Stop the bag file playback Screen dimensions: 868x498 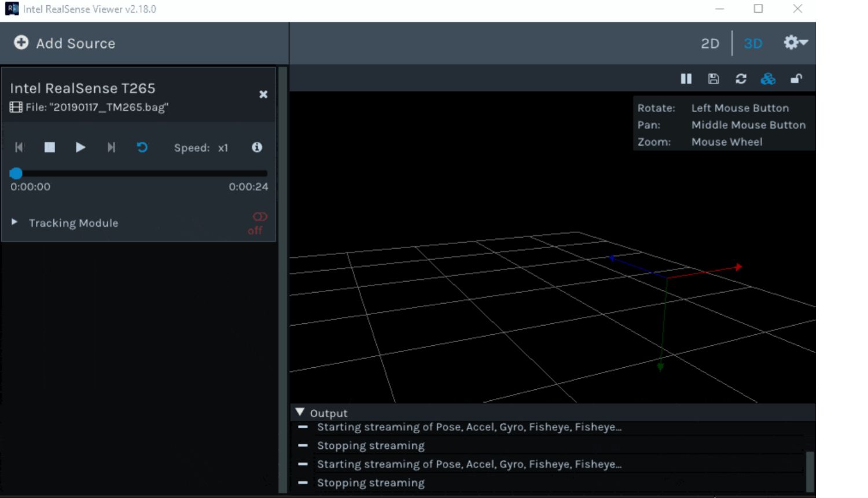[x=50, y=147]
